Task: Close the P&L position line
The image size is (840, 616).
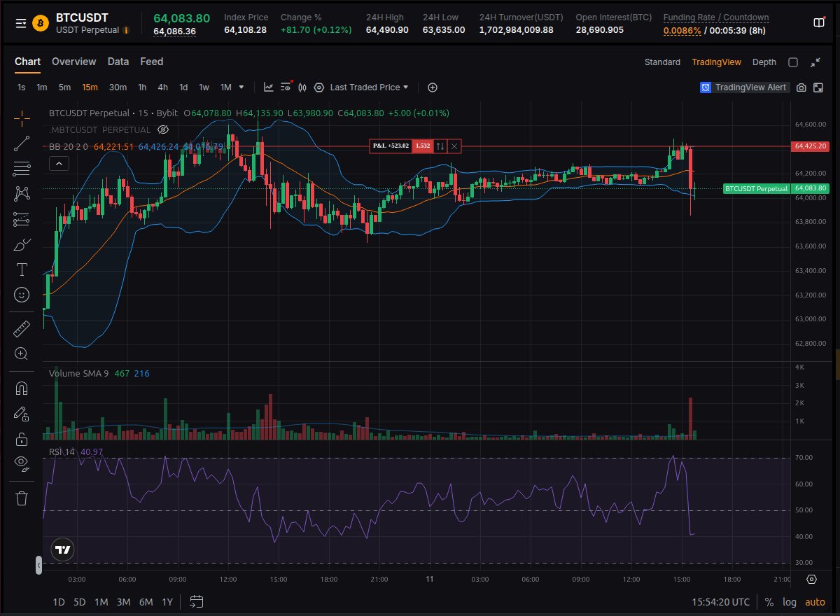Action: [x=454, y=146]
